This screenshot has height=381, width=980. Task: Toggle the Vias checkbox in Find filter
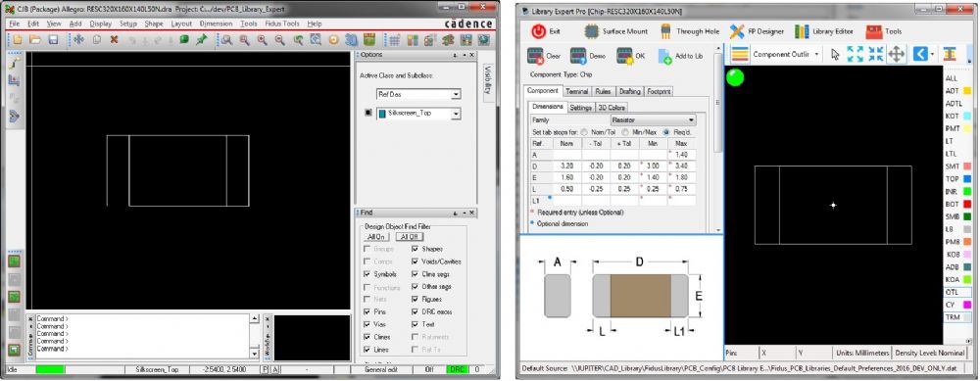(367, 324)
